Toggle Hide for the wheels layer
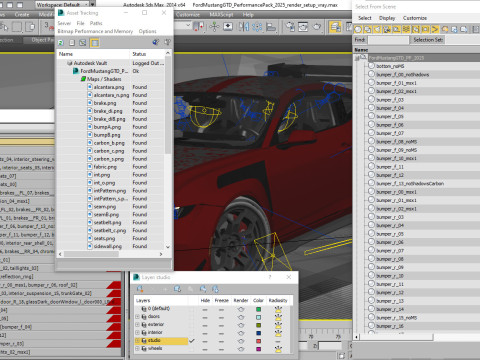The width and height of the screenshot is (480, 360). coord(205,349)
